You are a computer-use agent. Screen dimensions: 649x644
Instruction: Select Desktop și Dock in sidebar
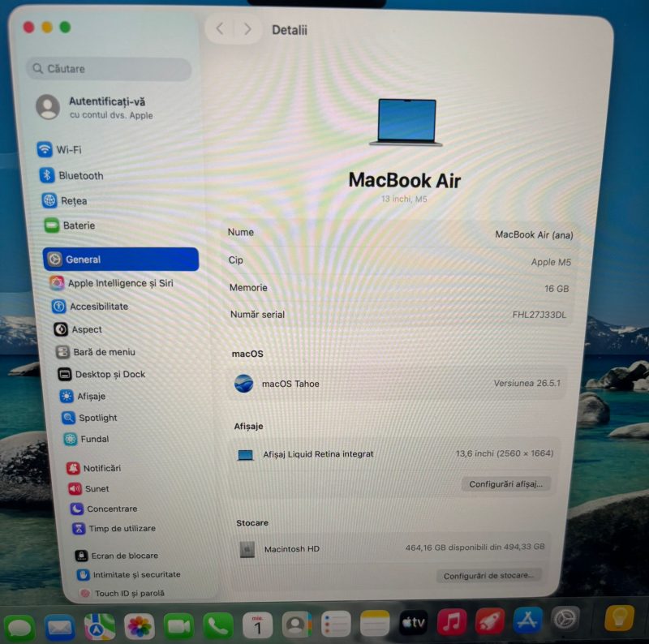click(101, 374)
